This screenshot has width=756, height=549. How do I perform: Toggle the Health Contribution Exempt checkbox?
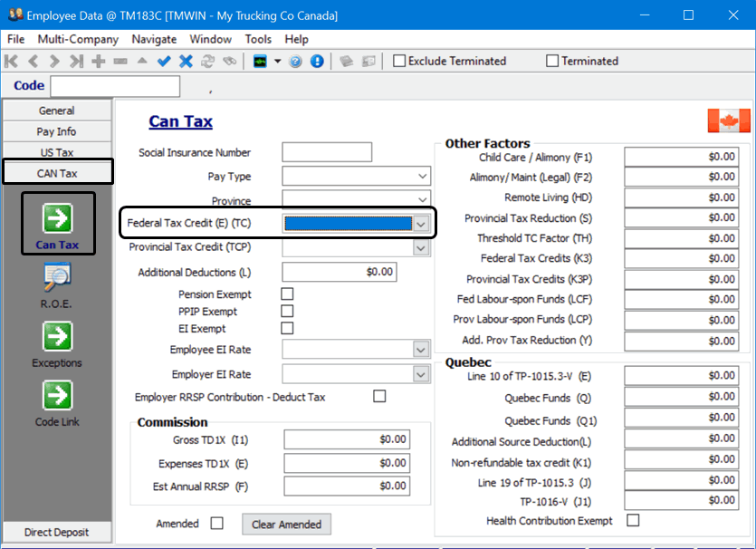tap(633, 520)
